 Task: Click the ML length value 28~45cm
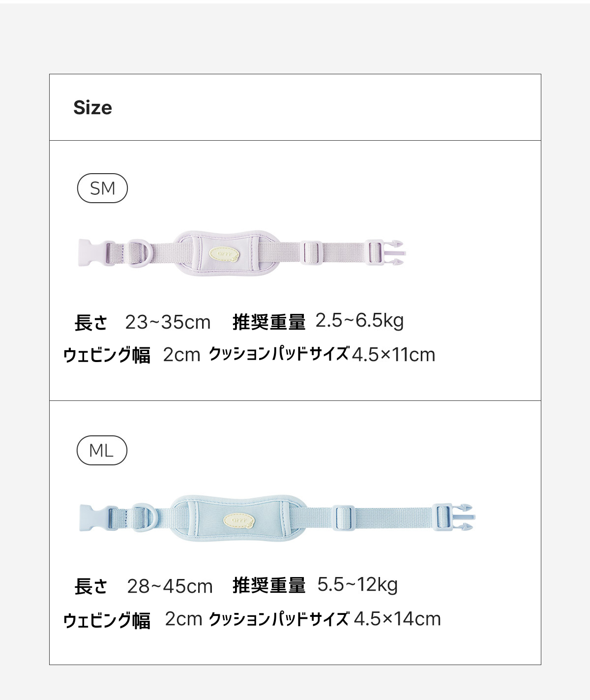coord(170,586)
